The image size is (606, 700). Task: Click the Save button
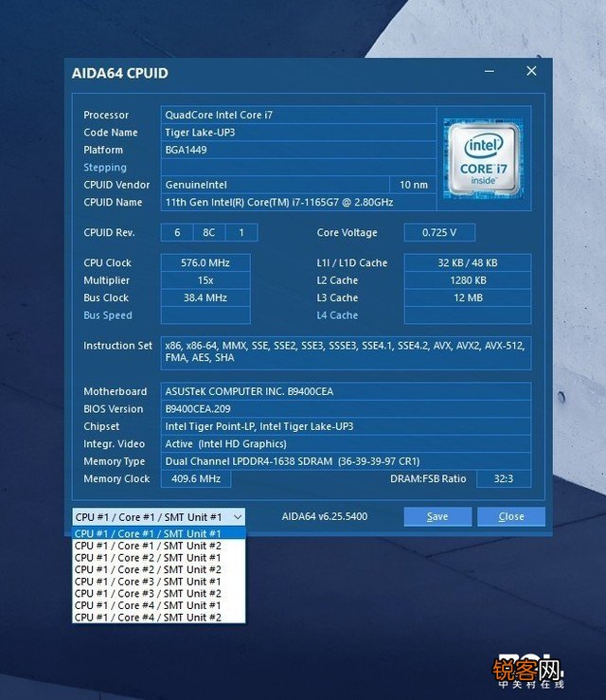click(437, 516)
